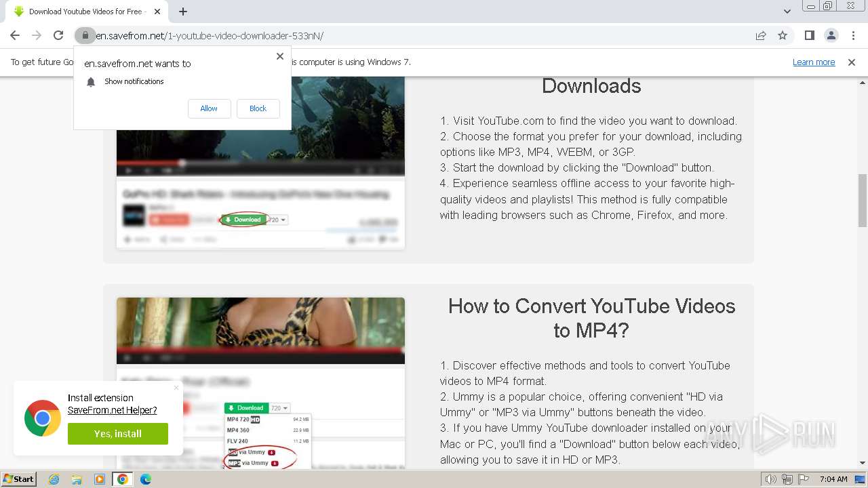The height and width of the screenshot is (488, 868).
Task: Open the 720 dropdown in second screenshot
Action: [x=280, y=408]
